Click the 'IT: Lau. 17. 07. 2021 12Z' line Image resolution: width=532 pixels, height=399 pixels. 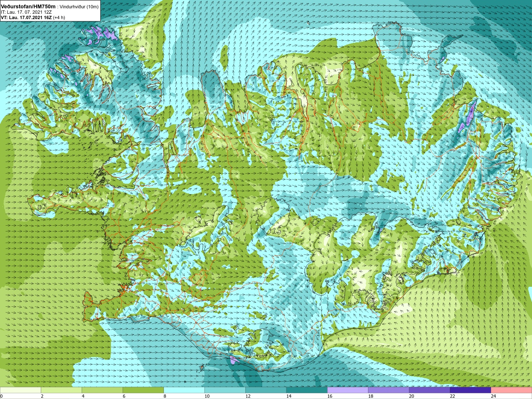point(26,12)
